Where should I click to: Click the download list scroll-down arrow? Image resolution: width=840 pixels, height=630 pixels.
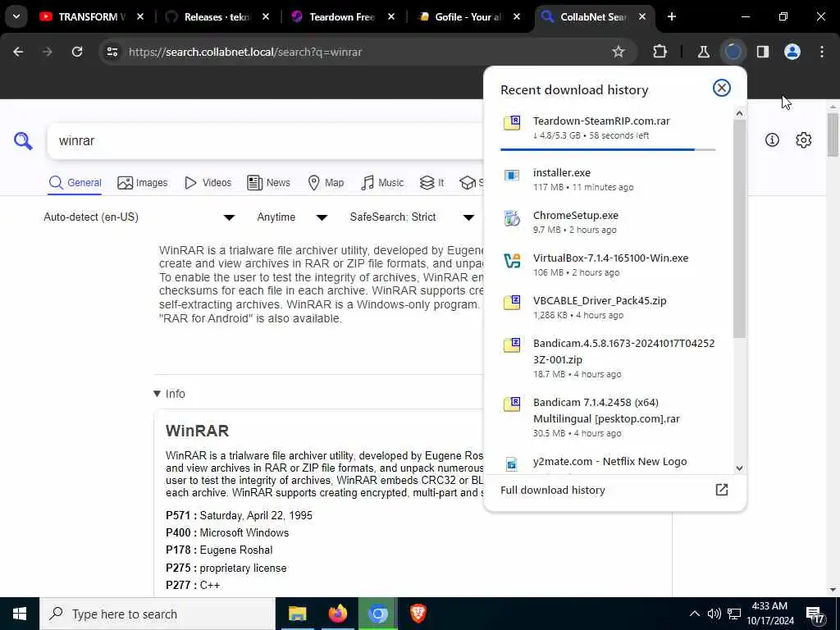pos(739,468)
